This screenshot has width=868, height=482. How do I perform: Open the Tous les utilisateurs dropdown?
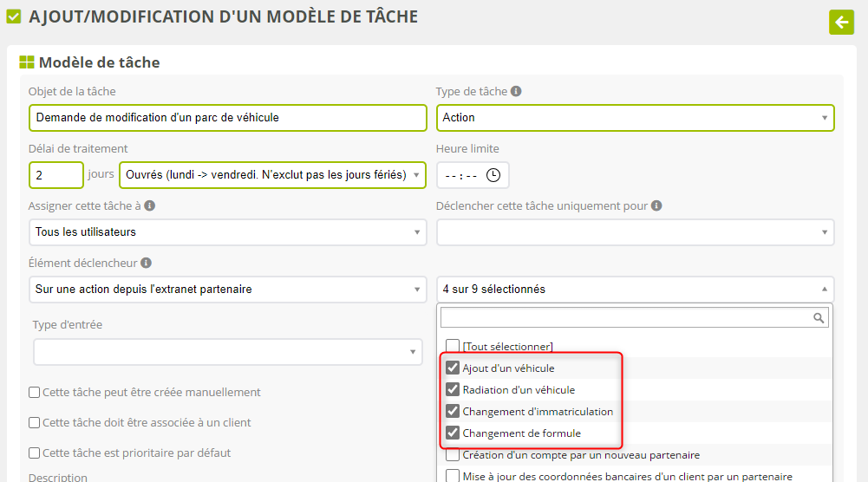point(227,232)
